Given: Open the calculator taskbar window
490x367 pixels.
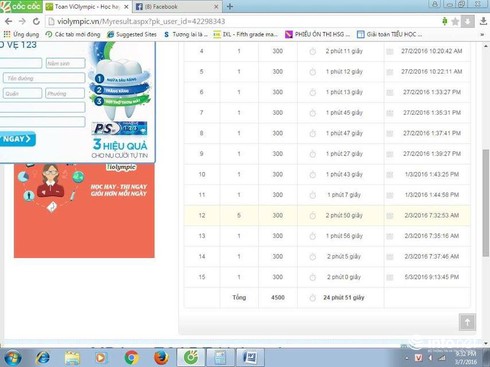Looking at the screenshot, I should coord(220,357).
